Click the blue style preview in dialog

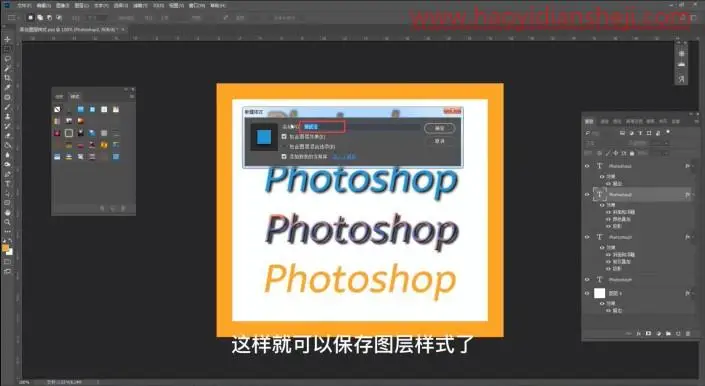[x=264, y=137]
